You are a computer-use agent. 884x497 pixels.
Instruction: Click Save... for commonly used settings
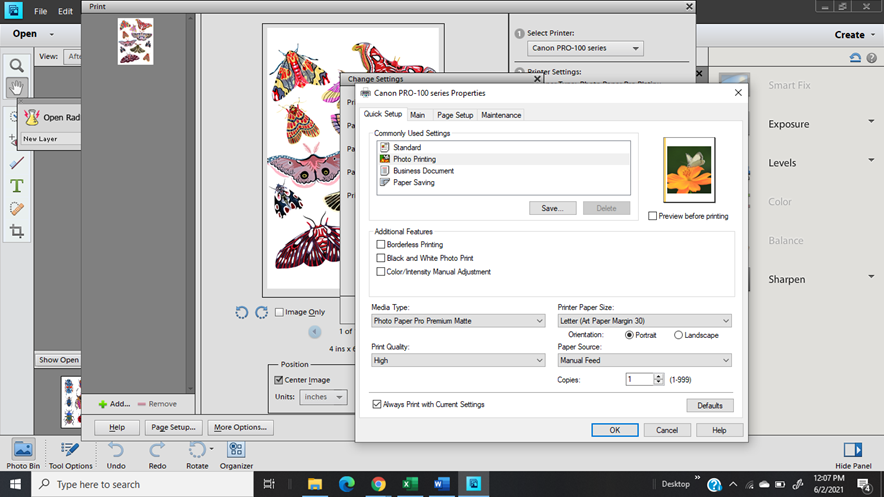[552, 208]
